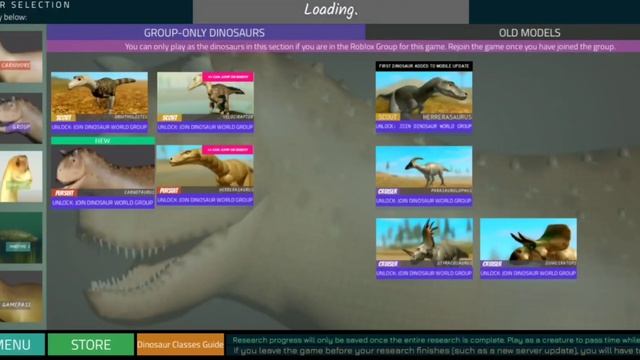The height and width of the screenshot is (360, 640).
Task: Click Unlock button under Styracosaurus
Action: tap(424, 273)
